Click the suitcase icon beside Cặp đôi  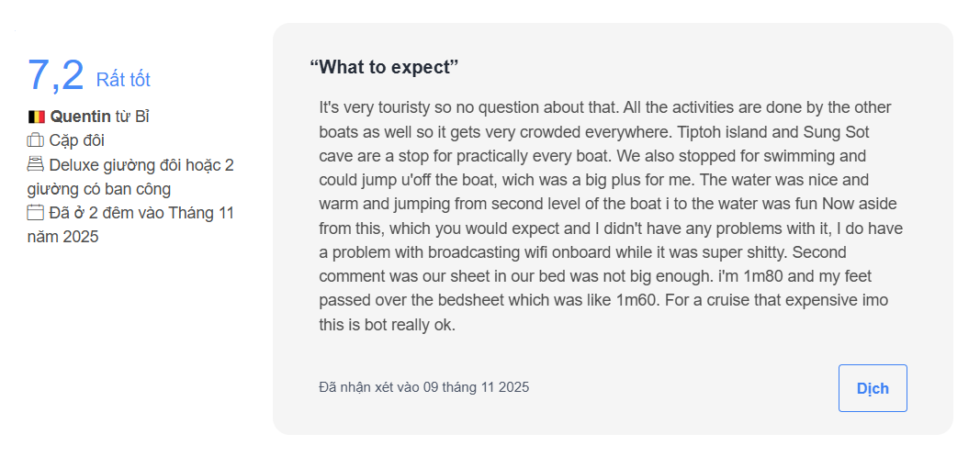[36, 140]
